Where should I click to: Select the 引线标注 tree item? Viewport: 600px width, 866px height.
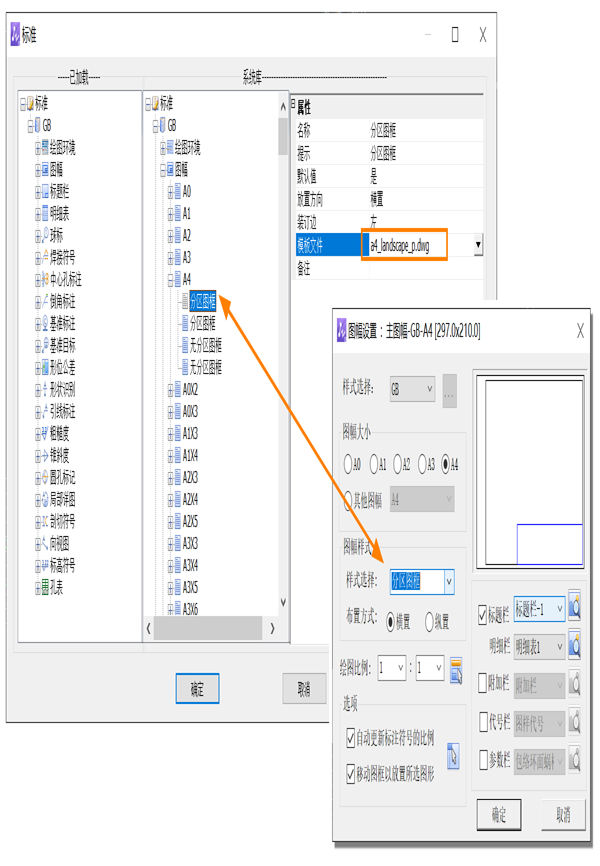[62, 411]
